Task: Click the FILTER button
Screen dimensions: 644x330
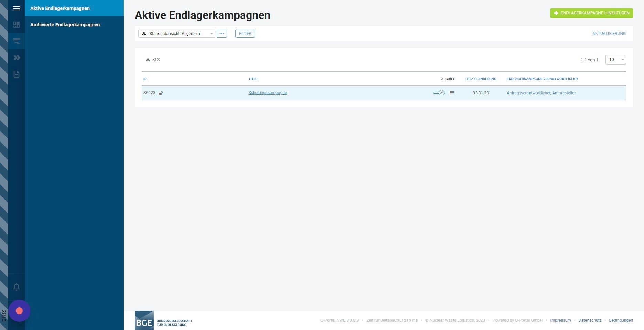Action: [245, 34]
